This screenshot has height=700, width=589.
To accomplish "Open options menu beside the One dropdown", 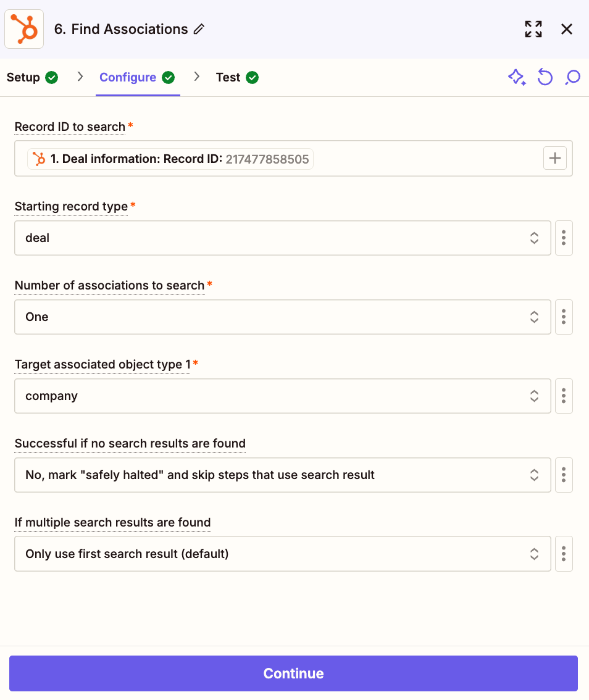I will (x=564, y=317).
